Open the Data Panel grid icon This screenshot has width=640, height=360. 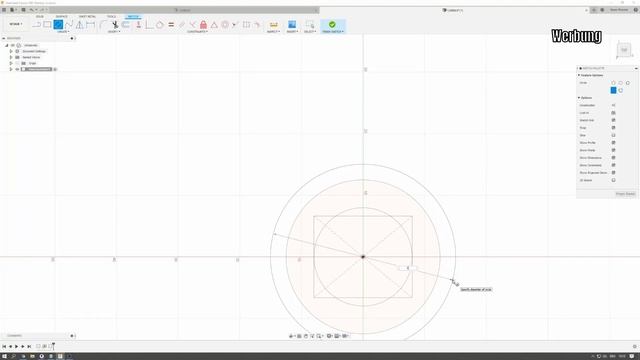click(x=4, y=10)
